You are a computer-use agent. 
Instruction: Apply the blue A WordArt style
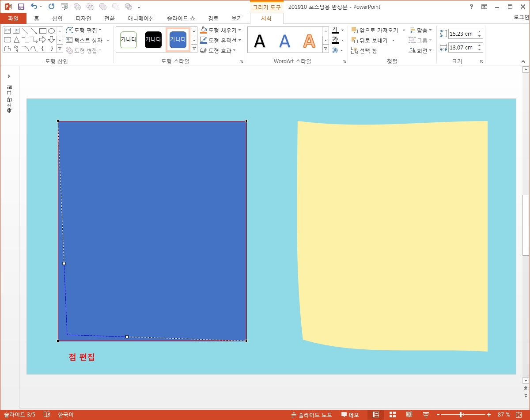(285, 41)
